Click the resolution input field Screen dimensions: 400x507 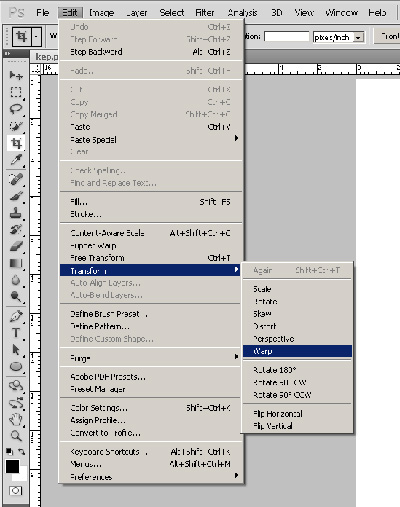tap(287, 37)
